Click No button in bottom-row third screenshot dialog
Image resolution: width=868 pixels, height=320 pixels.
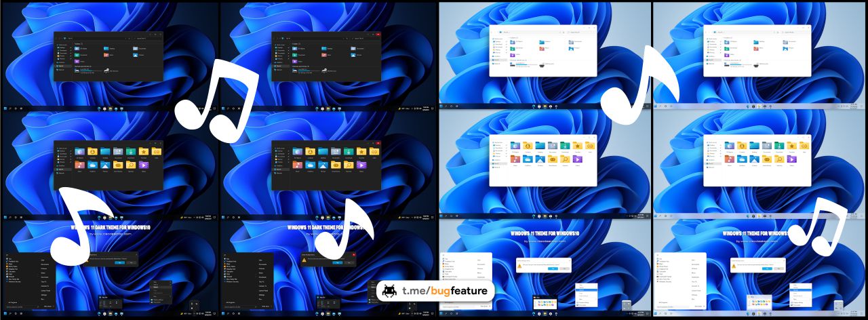tap(565, 268)
